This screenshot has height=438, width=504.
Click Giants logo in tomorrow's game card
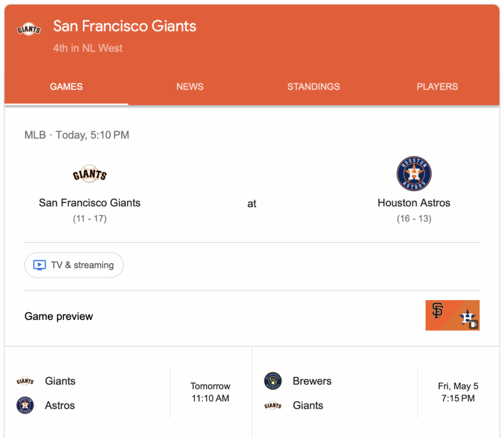pos(25,381)
